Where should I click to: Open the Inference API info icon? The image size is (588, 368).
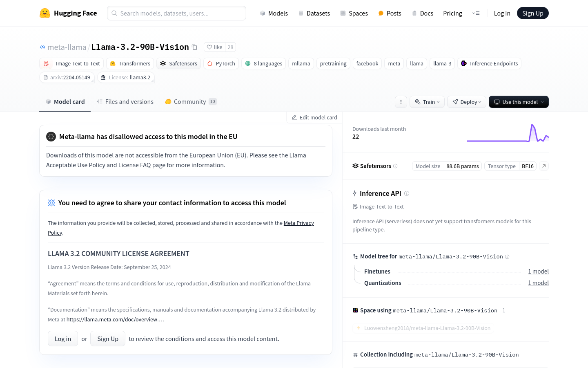pos(407,193)
